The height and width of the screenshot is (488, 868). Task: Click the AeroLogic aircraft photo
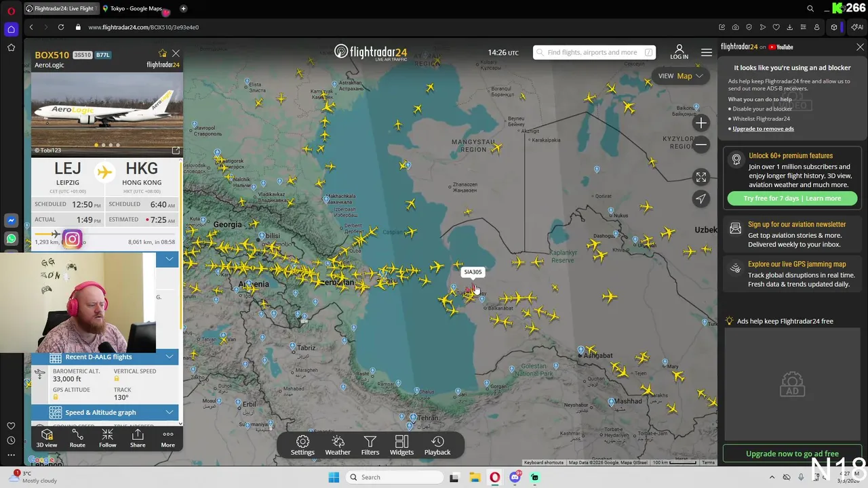coord(107,114)
